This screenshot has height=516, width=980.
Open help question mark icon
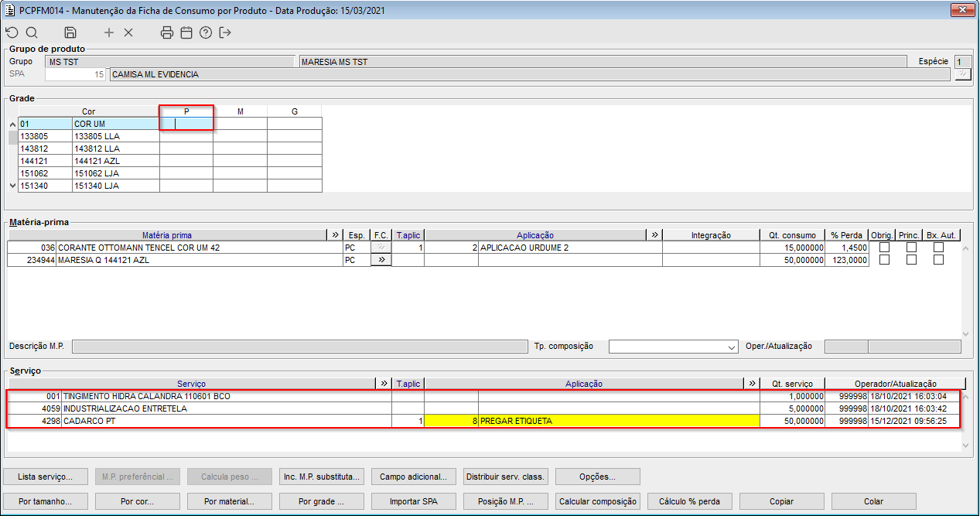pos(206,32)
